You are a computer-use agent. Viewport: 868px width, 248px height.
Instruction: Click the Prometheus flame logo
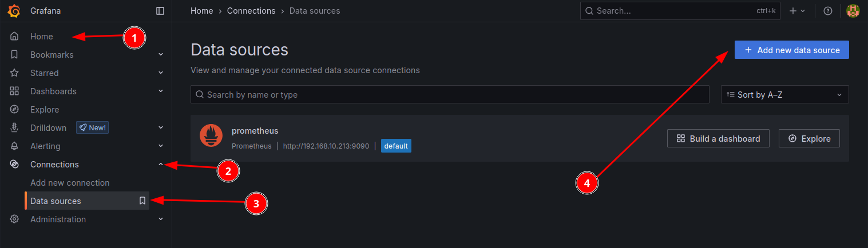211,135
